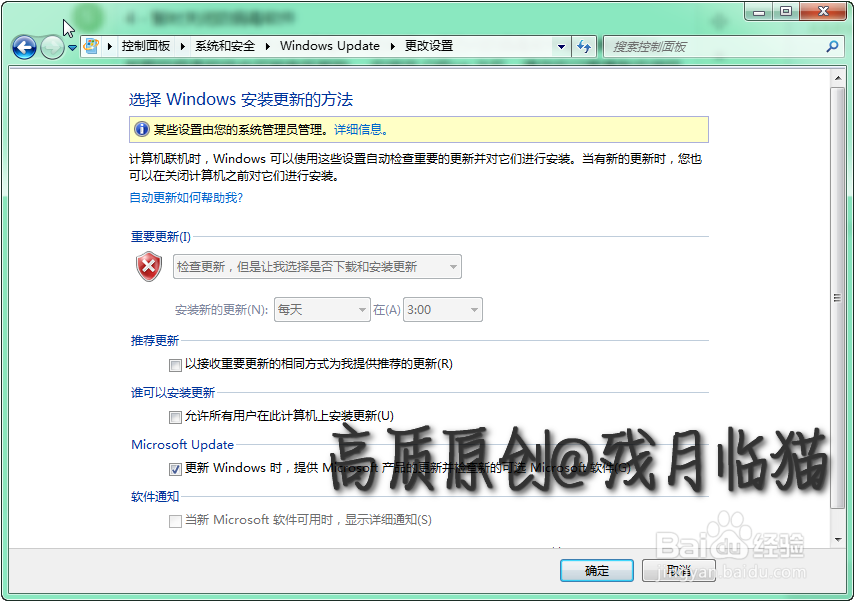Uncheck the Microsoft Update products checkbox
The height and width of the screenshot is (602, 855).
(x=175, y=469)
